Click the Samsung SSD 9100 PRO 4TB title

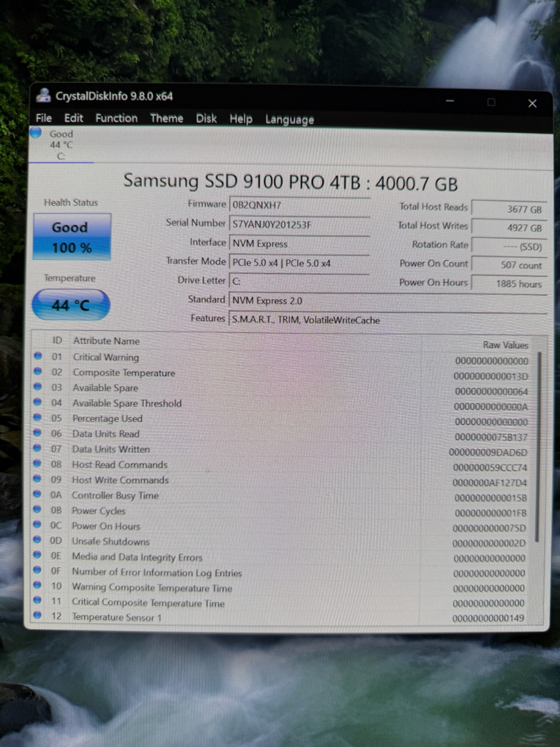pyautogui.click(x=290, y=182)
